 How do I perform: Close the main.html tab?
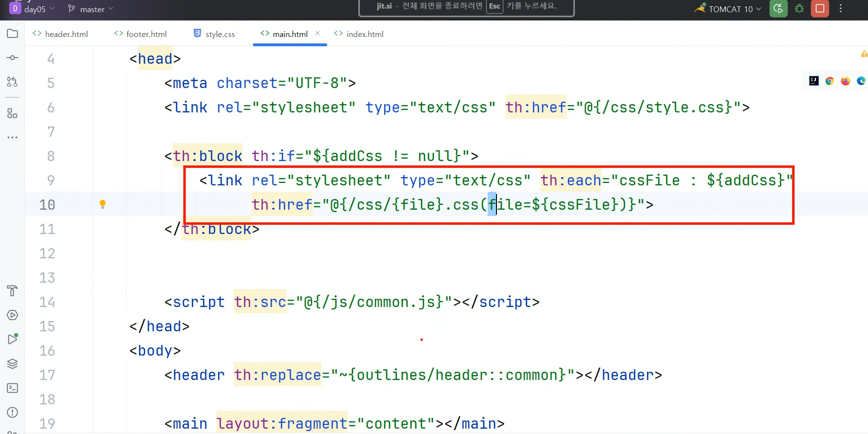click(318, 33)
